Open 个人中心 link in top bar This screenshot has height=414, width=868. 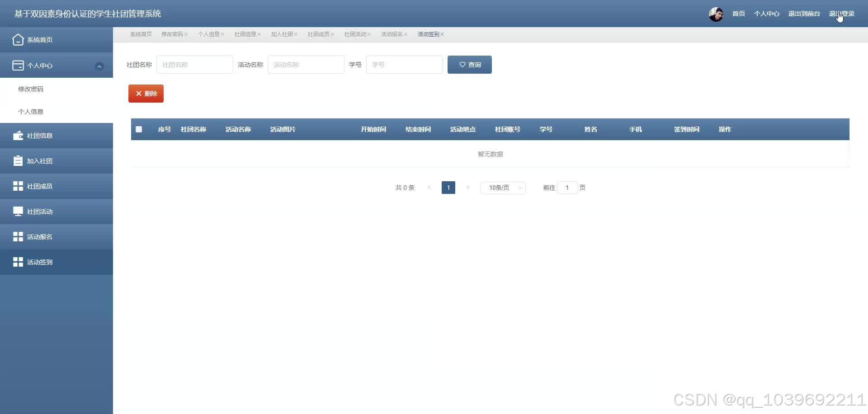pos(767,14)
